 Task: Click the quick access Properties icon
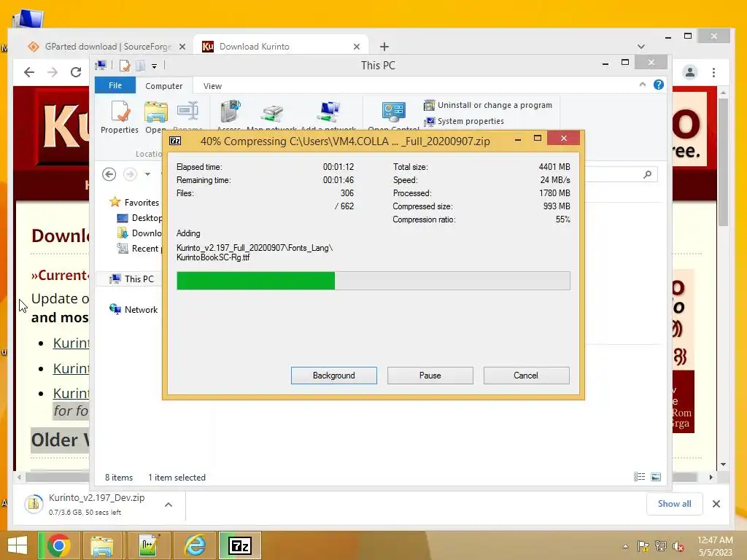[x=124, y=65]
